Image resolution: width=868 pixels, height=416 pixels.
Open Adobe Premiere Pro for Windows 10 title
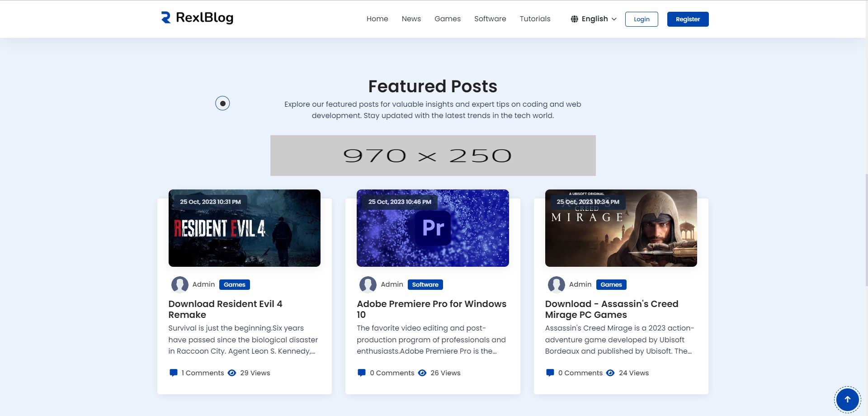[x=432, y=309]
